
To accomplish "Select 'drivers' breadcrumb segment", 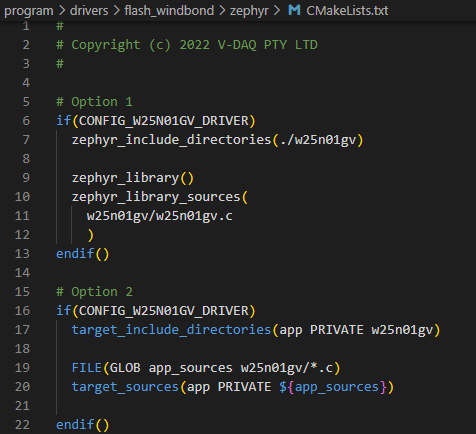I will click(x=89, y=11).
